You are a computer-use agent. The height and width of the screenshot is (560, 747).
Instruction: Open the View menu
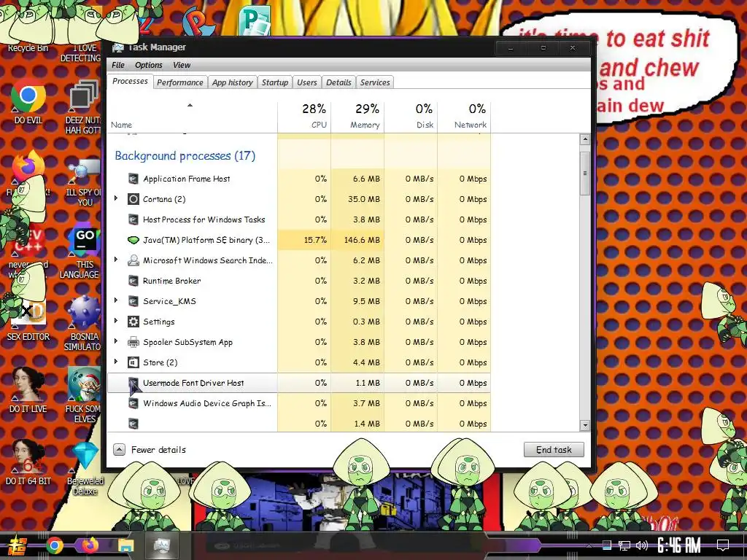click(x=182, y=65)
